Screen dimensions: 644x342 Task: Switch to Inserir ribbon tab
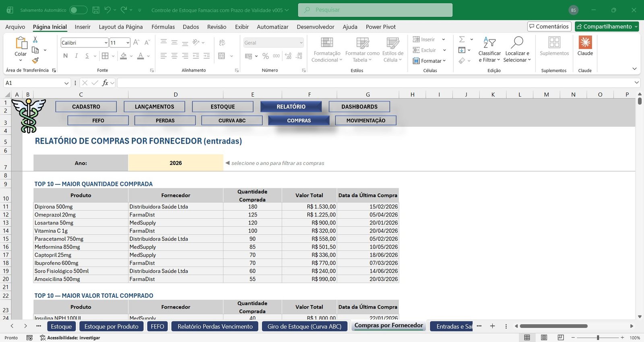point(83,27)
